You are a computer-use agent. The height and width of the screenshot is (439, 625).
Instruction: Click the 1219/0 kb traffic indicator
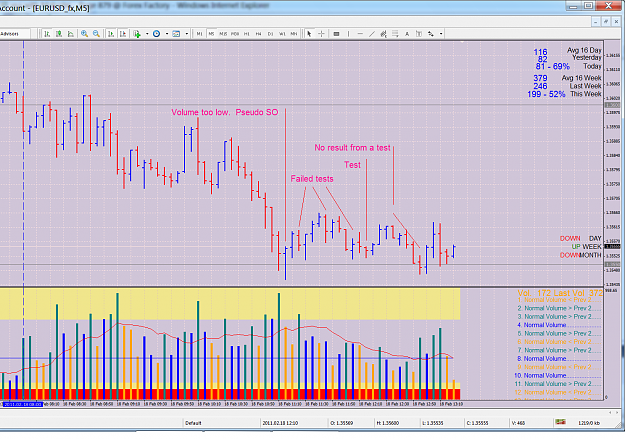tap(589, 423)
